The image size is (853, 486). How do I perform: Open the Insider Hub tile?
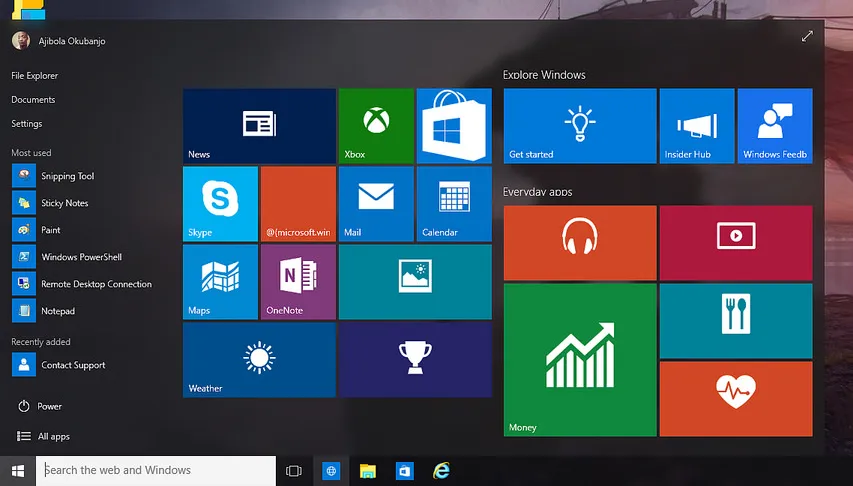coord(697,126)
